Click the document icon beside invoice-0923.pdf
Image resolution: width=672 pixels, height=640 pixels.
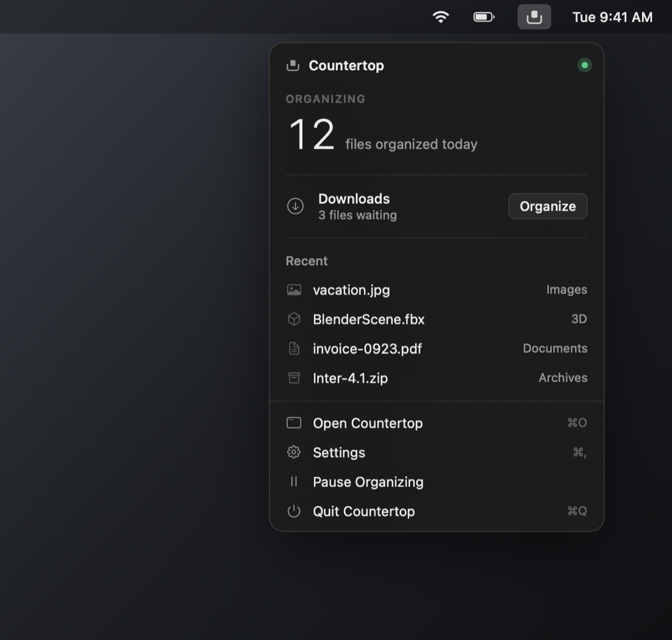coord(294,349)
